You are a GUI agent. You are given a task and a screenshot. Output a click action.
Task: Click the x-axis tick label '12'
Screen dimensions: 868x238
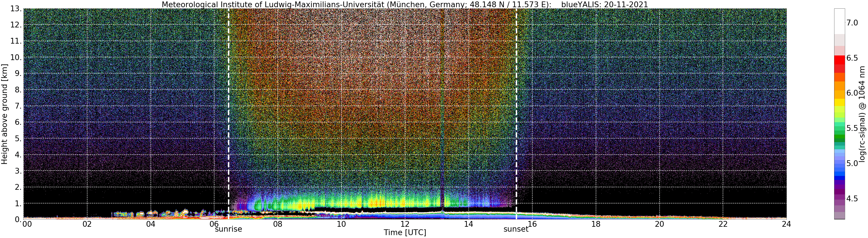tap(405, 224)
